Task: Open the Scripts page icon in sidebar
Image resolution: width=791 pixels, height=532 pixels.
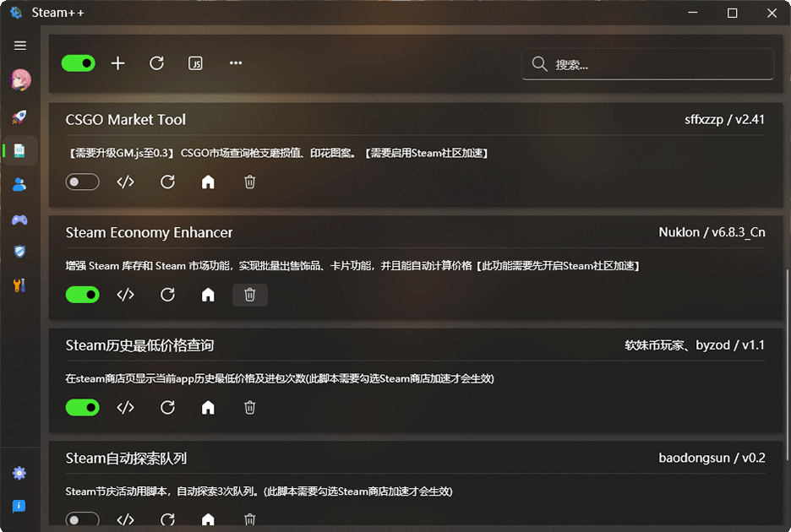Action: pyautogui.click(x=20, y=150)
